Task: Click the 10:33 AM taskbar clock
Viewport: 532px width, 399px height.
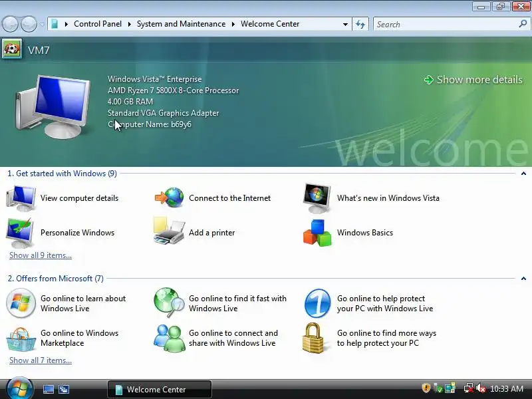Action: point(507,388)
